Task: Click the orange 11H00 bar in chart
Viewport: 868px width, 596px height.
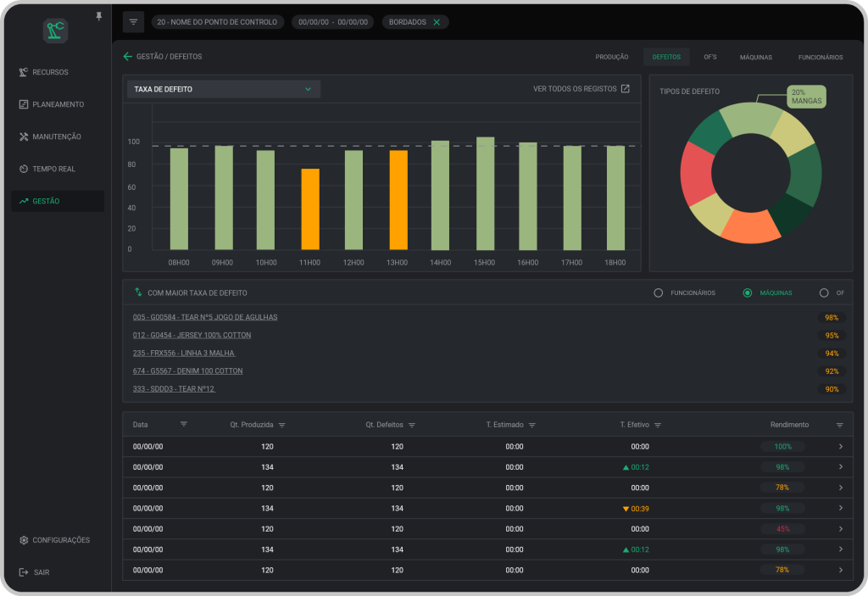Action: tap(310, 209)
